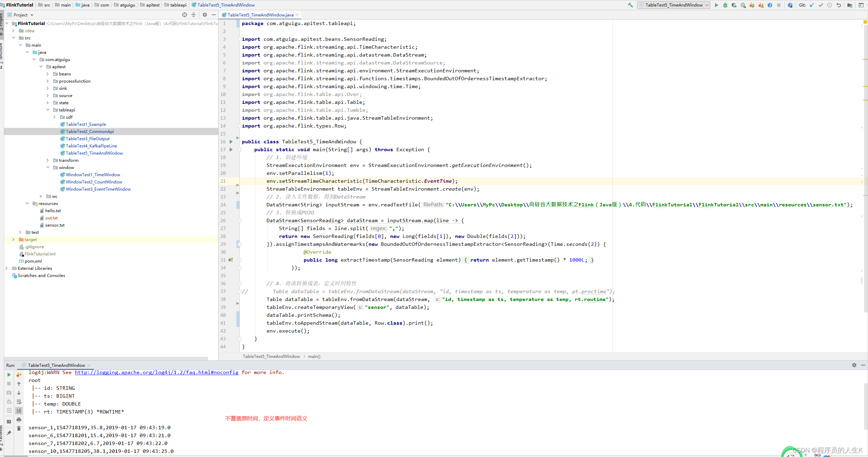Click gutter run arrow beside main method
Screen dimensions: 868x457
coord(231,149)
